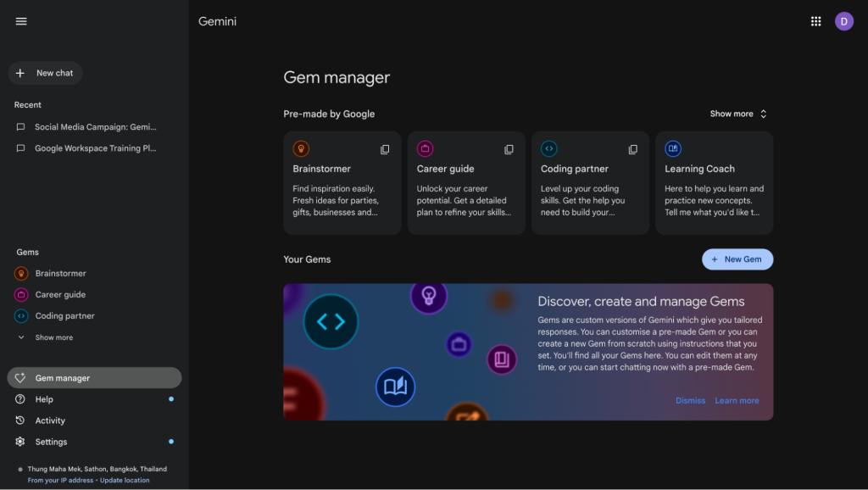Viewport: 868px width, 490px height.
Task: Click the Gem manager heart icon
Action: tap(20, 377)
